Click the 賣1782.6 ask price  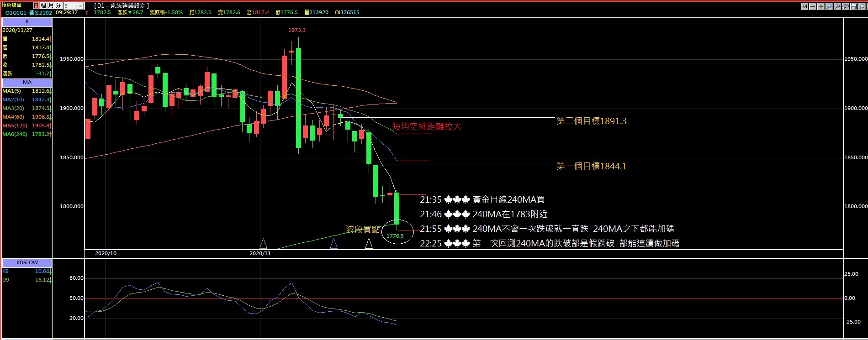point(229,13)
